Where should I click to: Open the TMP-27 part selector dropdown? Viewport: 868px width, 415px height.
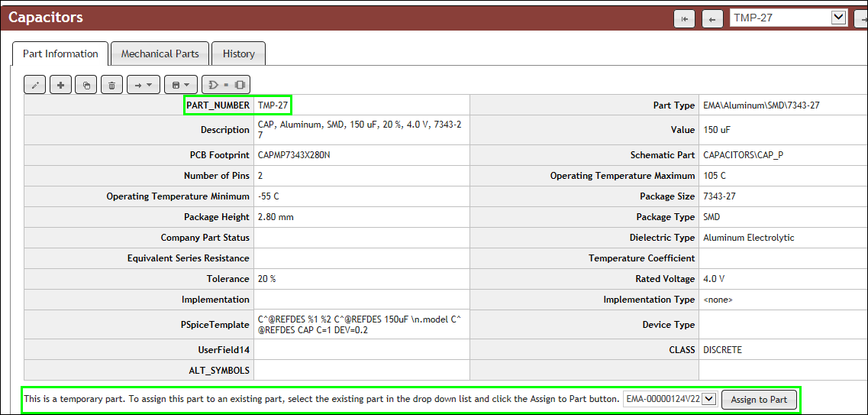[x=789, y=18]
